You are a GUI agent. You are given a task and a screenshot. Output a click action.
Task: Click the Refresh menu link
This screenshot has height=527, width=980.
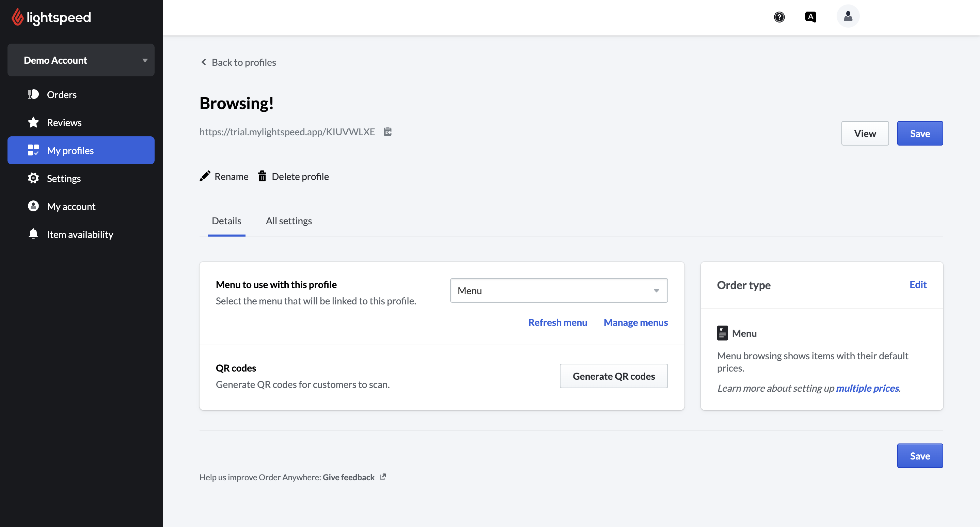click(x=557, y=322)
